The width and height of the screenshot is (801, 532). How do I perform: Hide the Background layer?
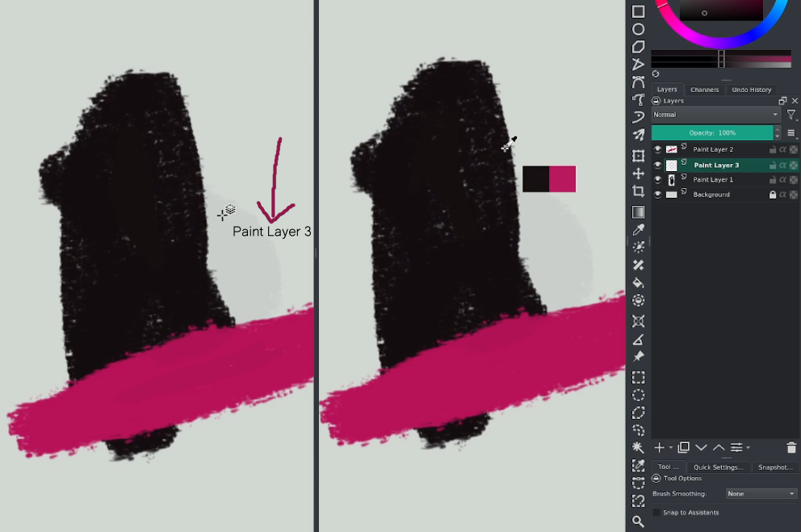(657, 194)
